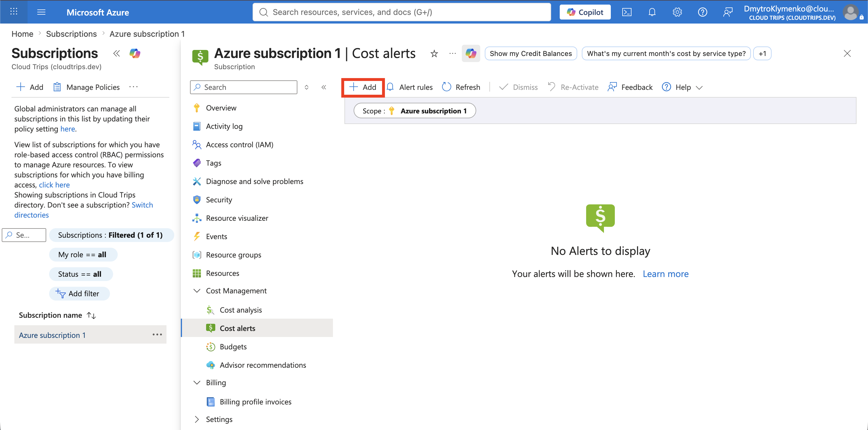Open the Status == all filter
This screenshot has height=430, width=868.
(x=81, y=274)
